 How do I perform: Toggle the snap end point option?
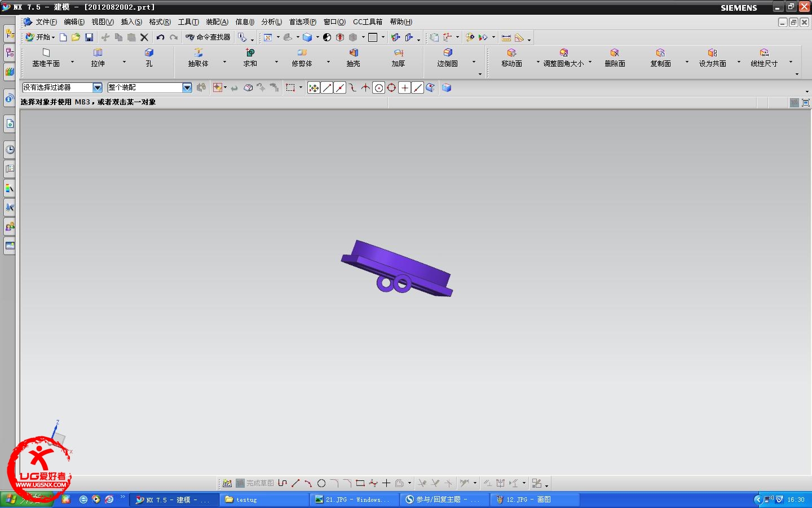327,87
